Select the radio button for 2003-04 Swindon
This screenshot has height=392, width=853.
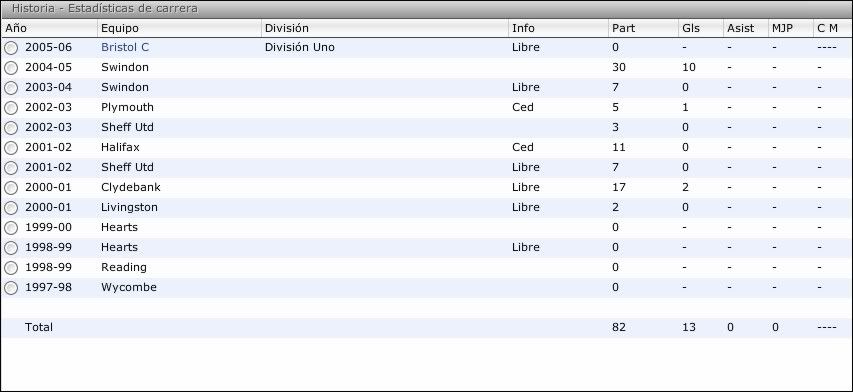pos(11,88)
